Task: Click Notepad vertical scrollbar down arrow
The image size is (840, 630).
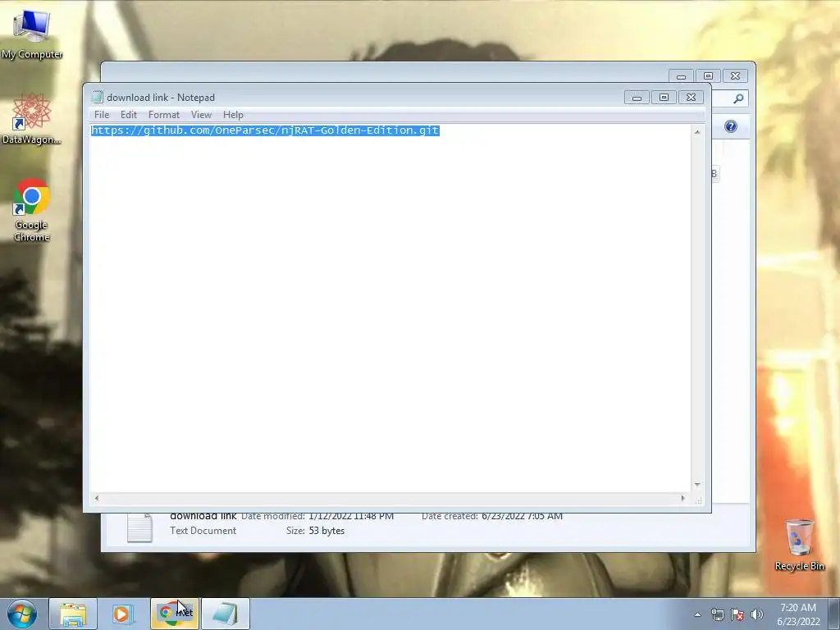Action: 697,485
